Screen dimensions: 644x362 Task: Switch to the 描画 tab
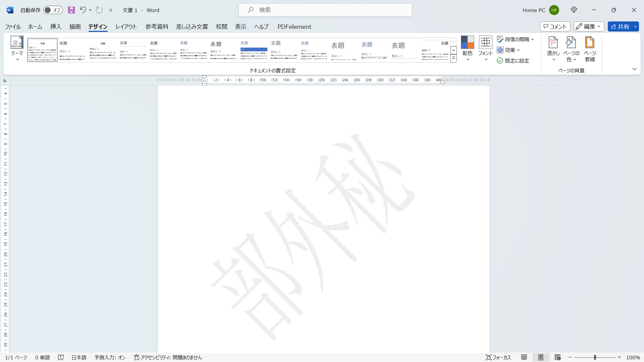pos(75,26)
